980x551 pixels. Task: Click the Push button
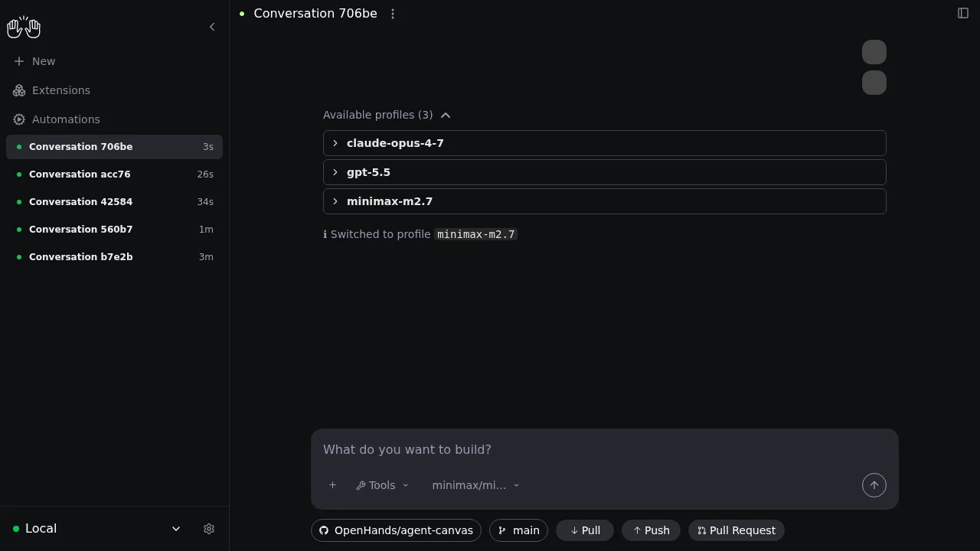click(x=651, y=530)
